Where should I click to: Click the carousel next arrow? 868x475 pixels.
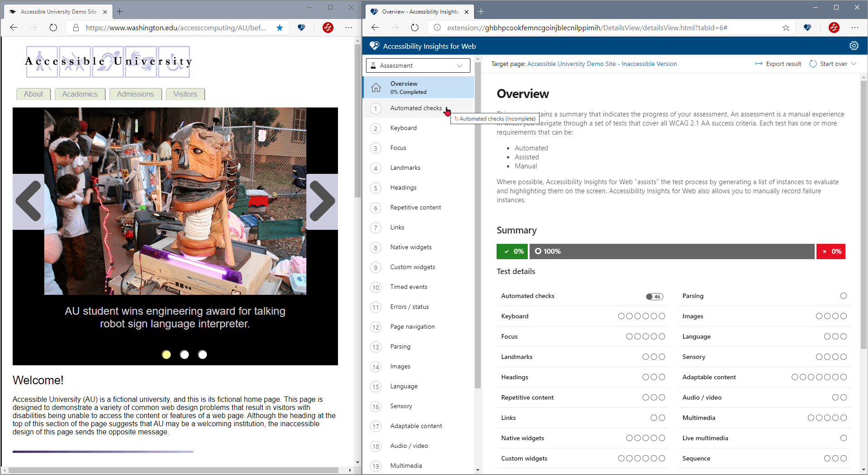click(322, 201)
